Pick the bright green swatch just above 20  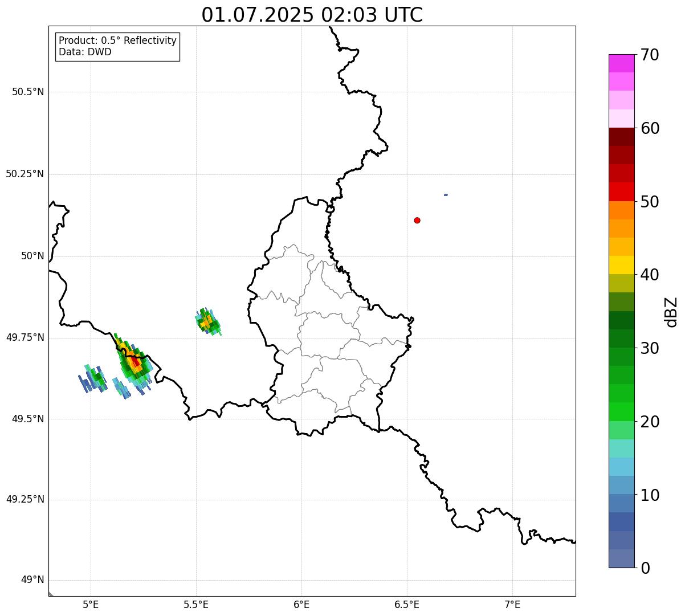[621, 412]
